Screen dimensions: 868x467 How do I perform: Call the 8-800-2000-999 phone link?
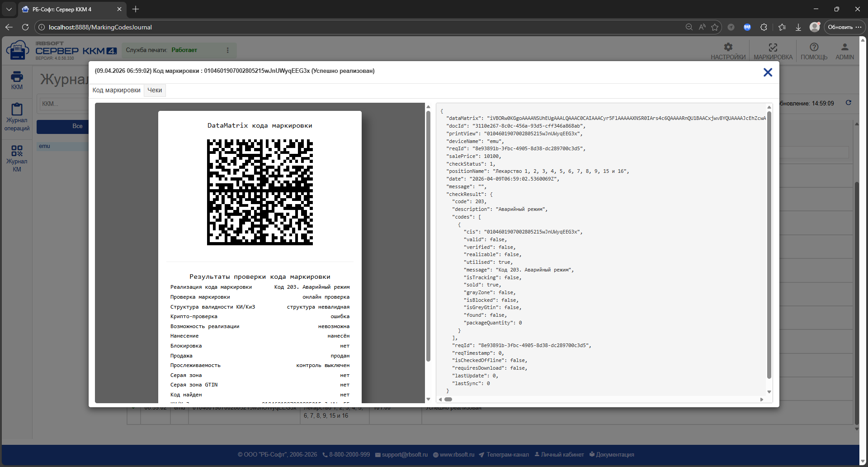[x=346, y=455]
